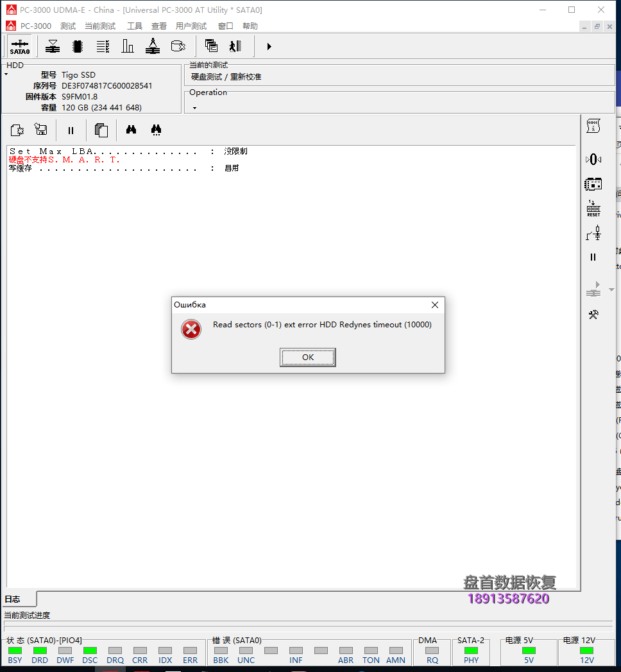Click the bar chart toolbar icon
This screenshot has height=672, width=621.
128,46
